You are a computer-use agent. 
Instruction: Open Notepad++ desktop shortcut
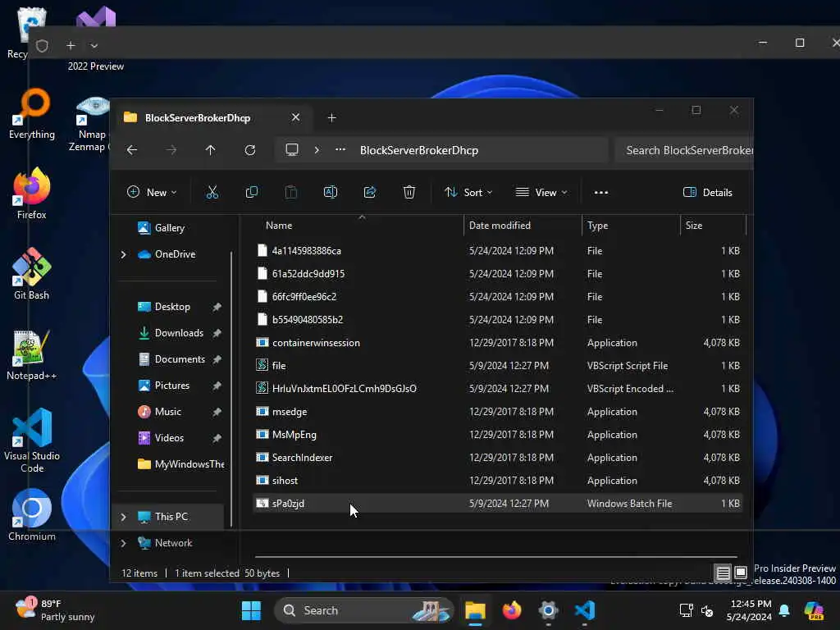32,354
